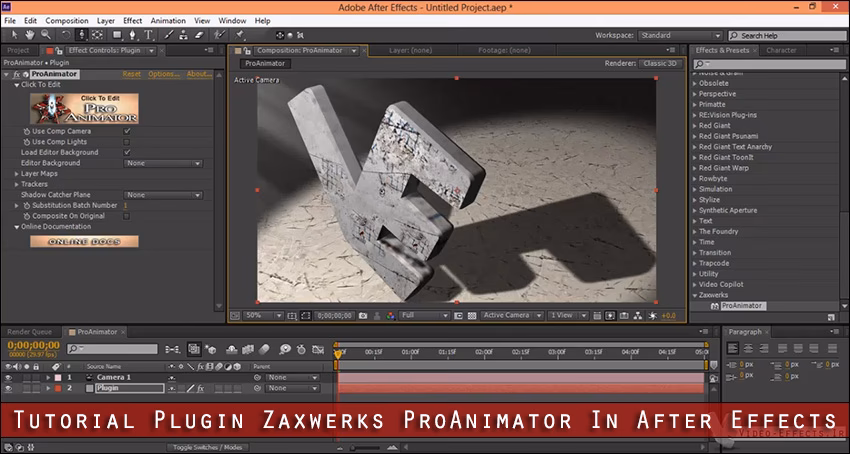850x454 pixels.
Task: Hide the Plugin layer eye icon
Action: point(8,388)
